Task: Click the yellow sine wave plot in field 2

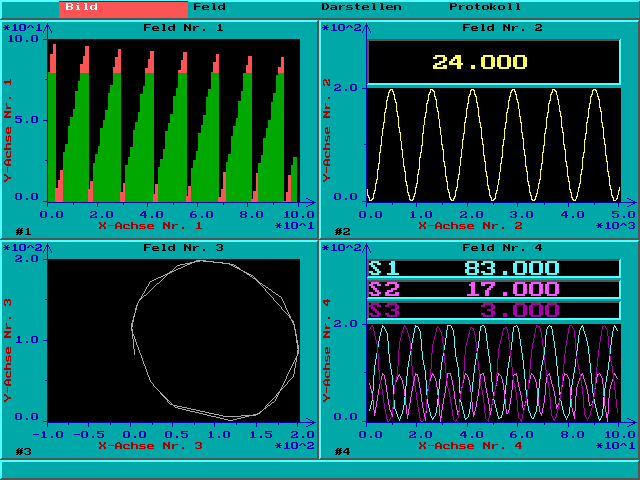Action: coord(494,145)
